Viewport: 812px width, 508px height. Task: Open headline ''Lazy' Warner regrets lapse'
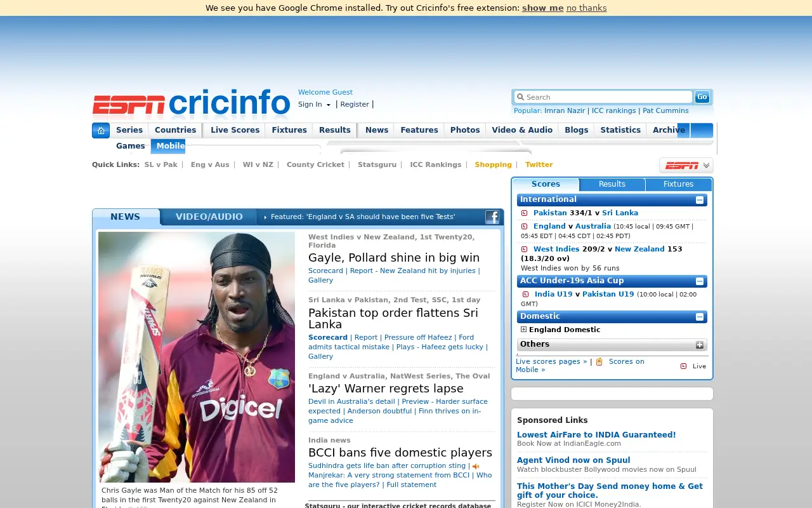tap(386, 389)
